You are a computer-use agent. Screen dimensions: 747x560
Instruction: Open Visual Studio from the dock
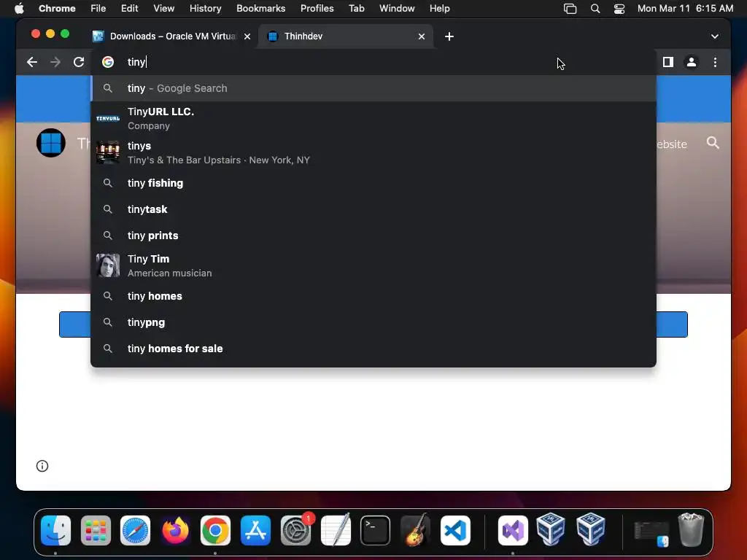513,530
